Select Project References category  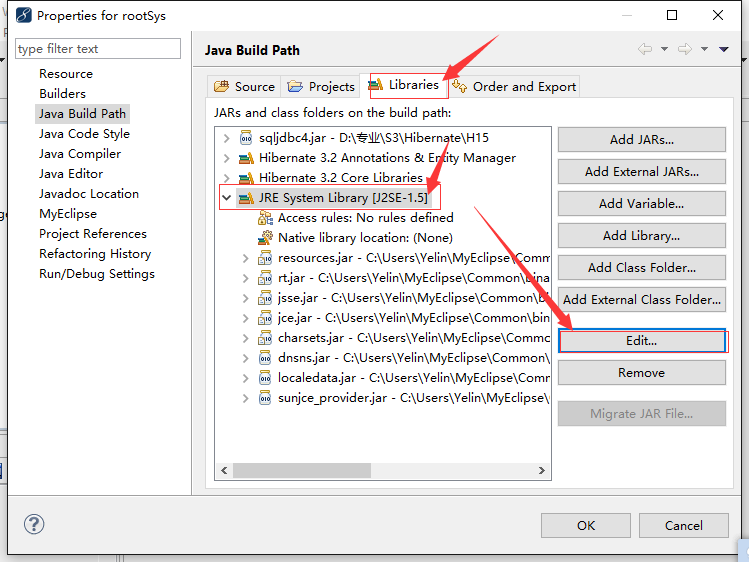93,234
